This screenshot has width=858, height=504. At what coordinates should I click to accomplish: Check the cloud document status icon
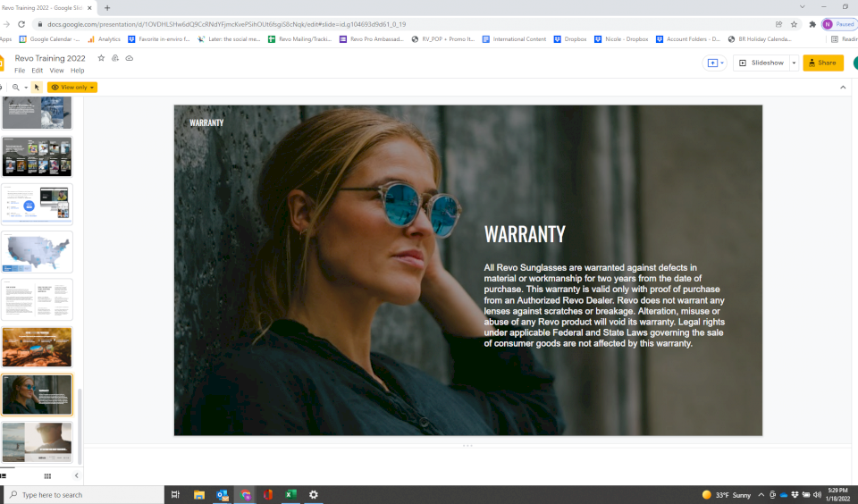(x=130, y=58)
